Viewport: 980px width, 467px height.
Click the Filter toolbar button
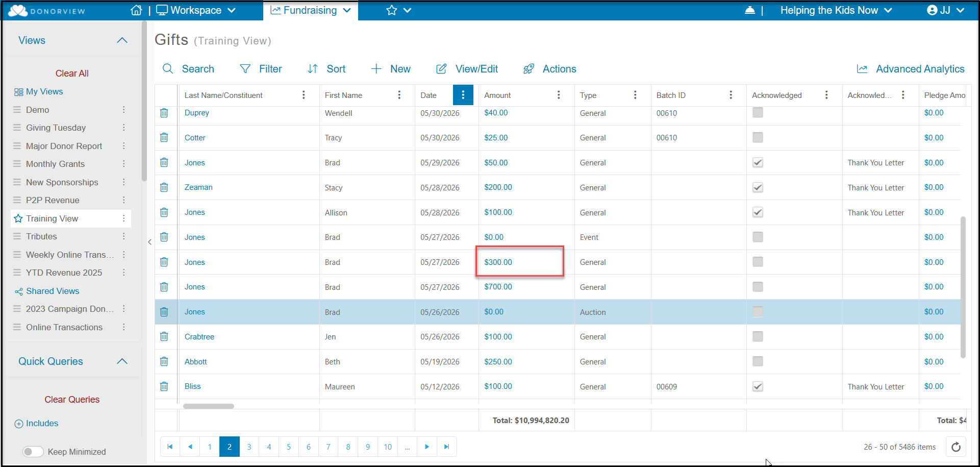pyautogui.click(x=261, y=69)
